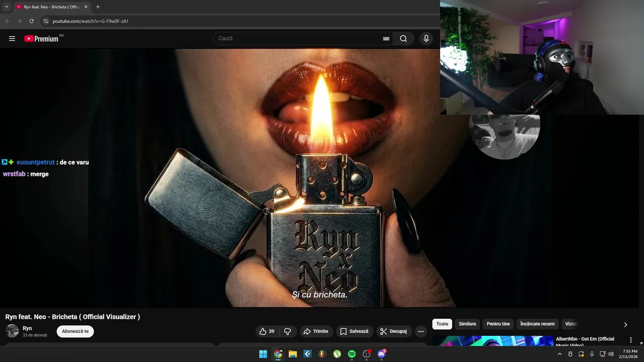644x362 pixels.
Task: Open the on-screen keyboard icon in search
Action: click(386, 39)
